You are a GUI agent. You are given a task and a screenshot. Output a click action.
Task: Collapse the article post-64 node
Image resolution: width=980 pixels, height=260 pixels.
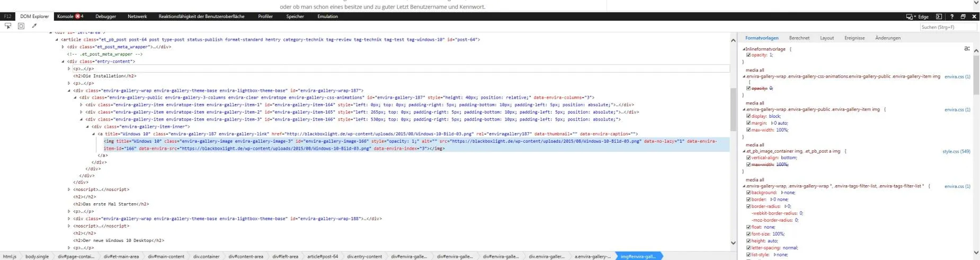[x=57, y=39]
